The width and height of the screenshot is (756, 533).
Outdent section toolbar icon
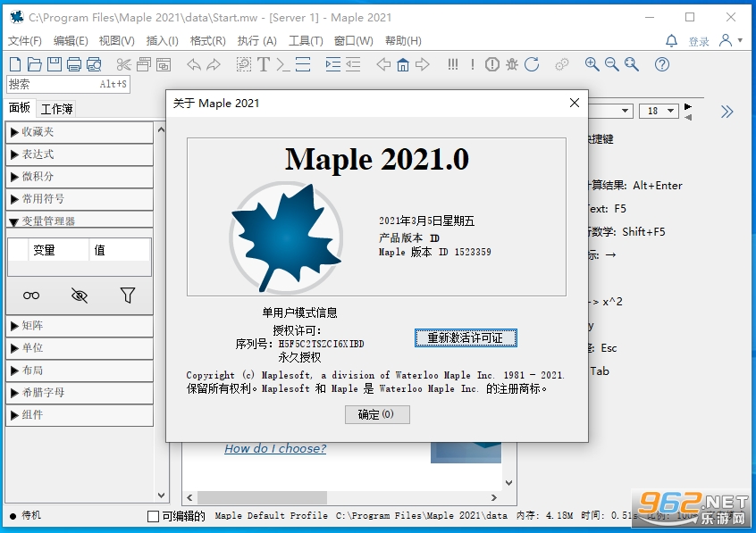pos(353,64)
